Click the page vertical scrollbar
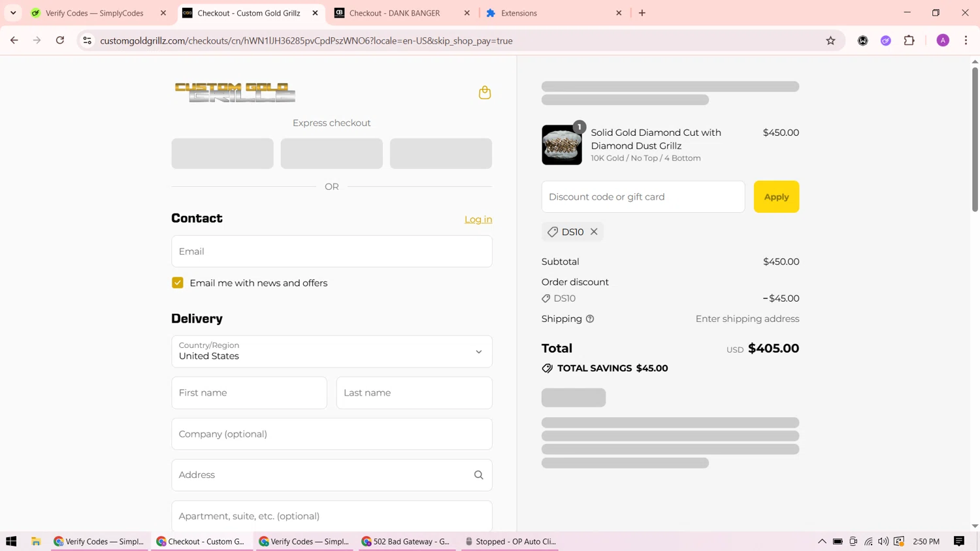 coord(975,138)
